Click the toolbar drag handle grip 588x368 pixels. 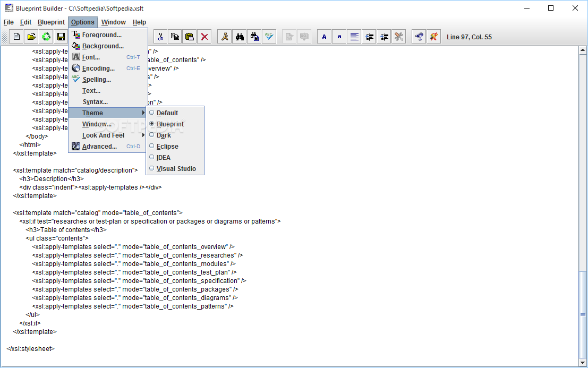(4, 37)
